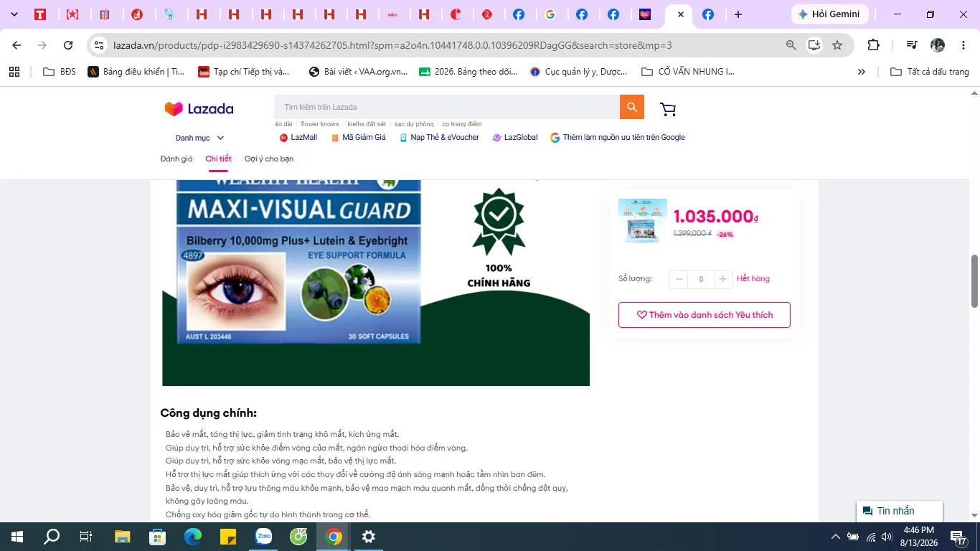Increase quantity with the plus button

pos(723,279)
